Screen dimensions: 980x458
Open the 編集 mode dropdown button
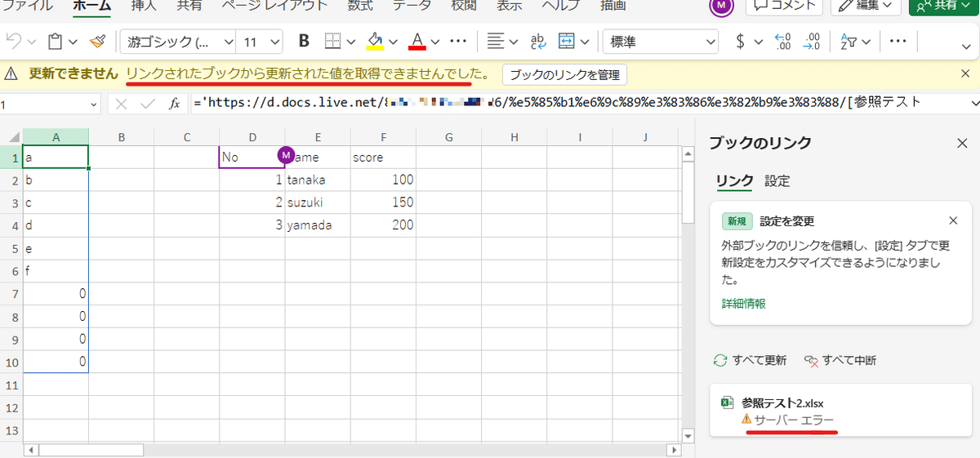[x=866, y=6]
